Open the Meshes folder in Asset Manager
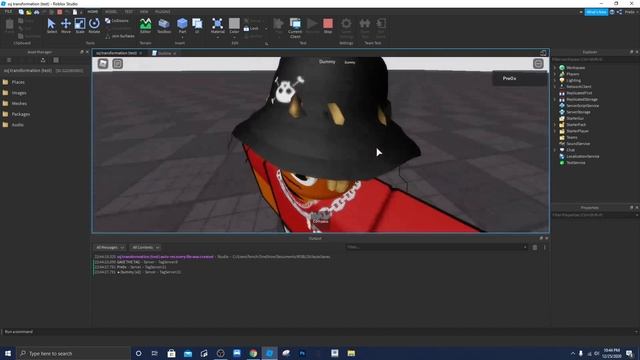This screenshot has height=360, width=640. (15, 103)
